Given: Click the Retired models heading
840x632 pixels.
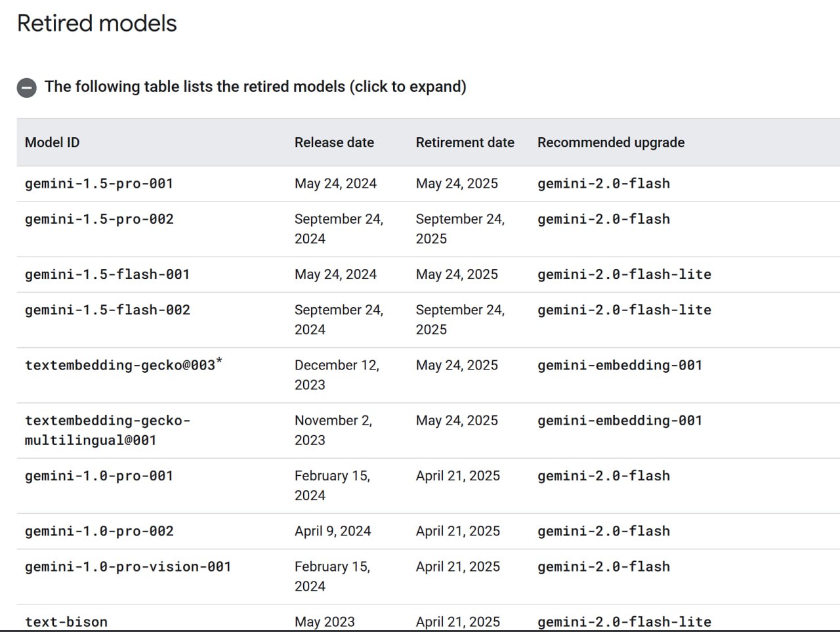Looking at the screenshot, I should tap(96, 23).
